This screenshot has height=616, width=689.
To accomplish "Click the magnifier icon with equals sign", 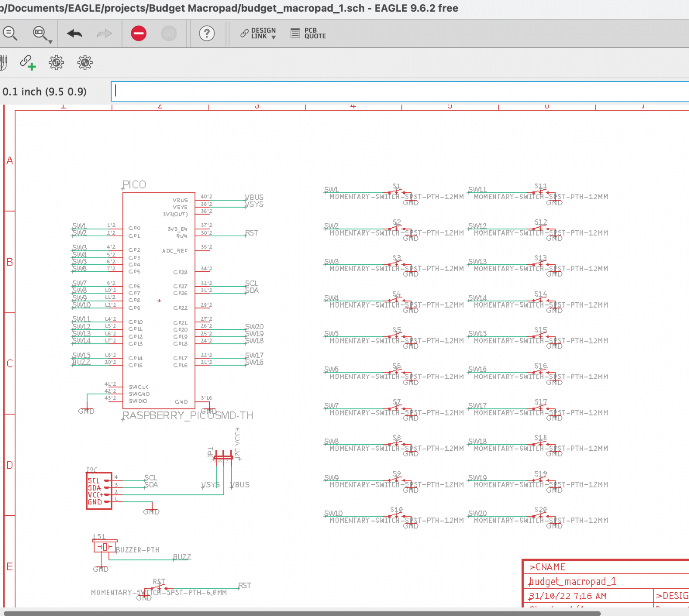I will click(x=9, y=33).
